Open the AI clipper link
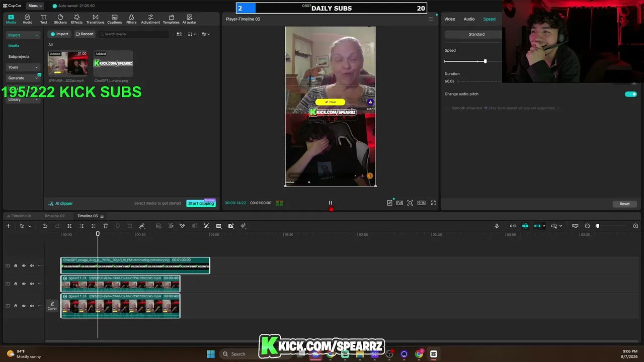 tap(61, 204)
